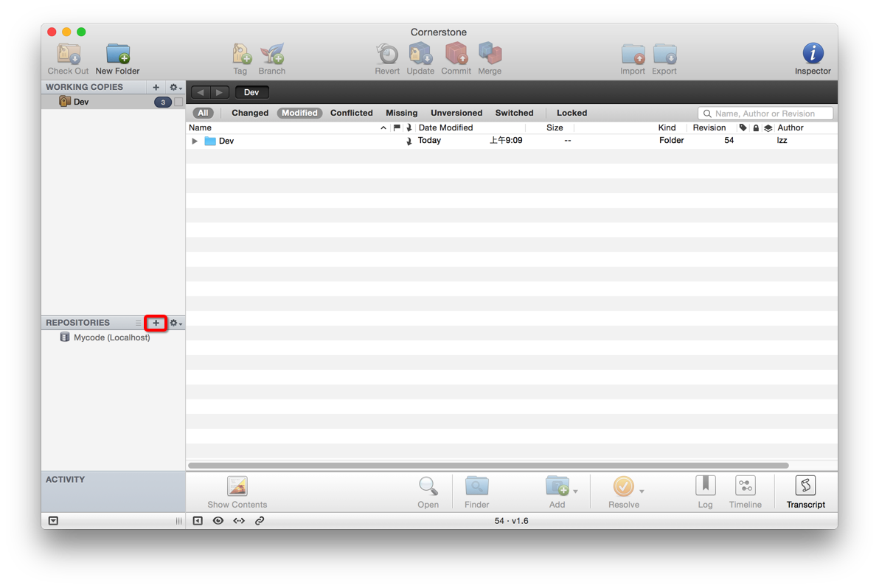Click the repositories list view icon
The image size is (879, 588).
(138, 323)
